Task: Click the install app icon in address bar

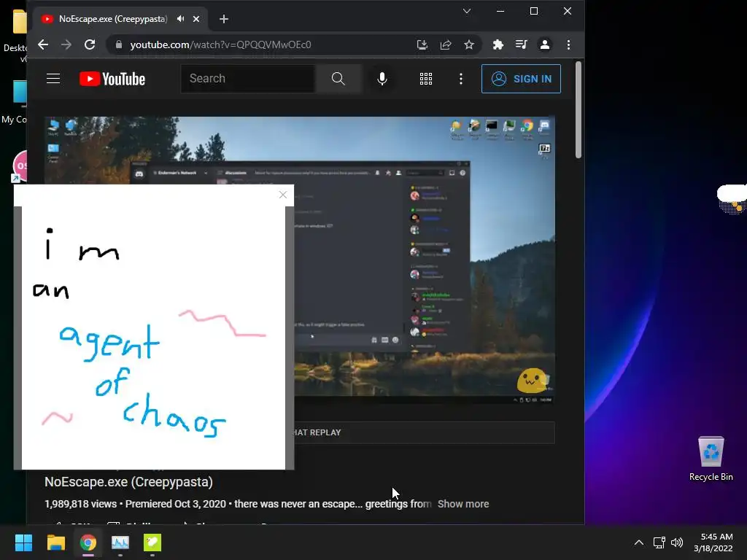Action: point(422,44)
